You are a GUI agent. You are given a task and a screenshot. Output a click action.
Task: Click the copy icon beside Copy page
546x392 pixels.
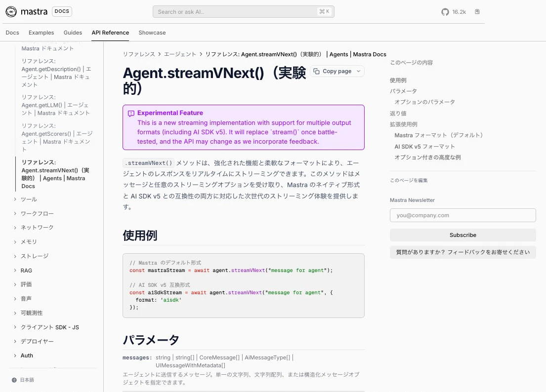coord(316,71)
